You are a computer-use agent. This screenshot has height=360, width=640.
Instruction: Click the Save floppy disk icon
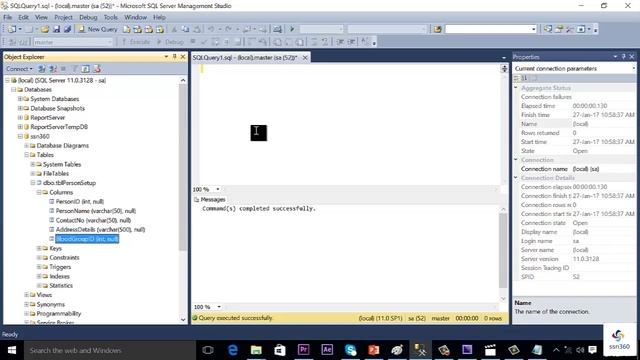click(x=56, y=29)
